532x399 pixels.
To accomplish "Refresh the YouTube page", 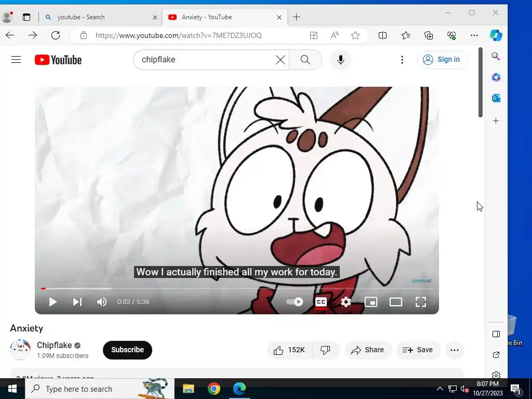I will click(55, 35).
